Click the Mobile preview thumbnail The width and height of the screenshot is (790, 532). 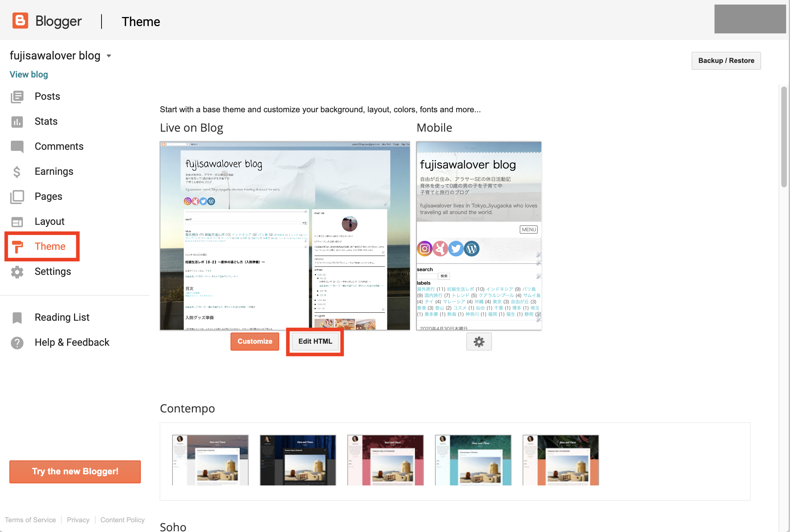(479, 236)
